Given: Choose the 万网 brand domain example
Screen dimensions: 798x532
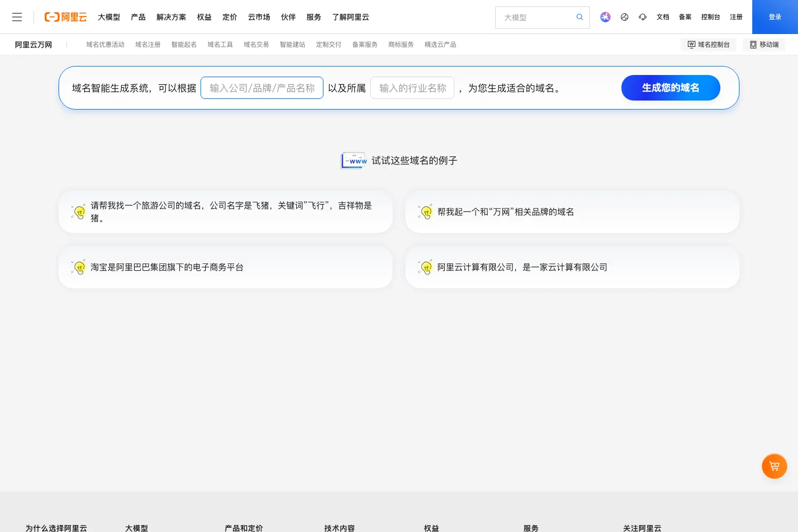Looking at the screenshot, I should coord(572,212).
